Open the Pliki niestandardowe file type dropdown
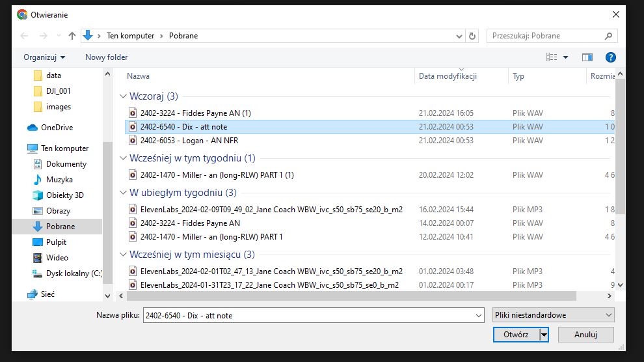The width and height of the screenshot is (644, 362). tap(553, 315)
